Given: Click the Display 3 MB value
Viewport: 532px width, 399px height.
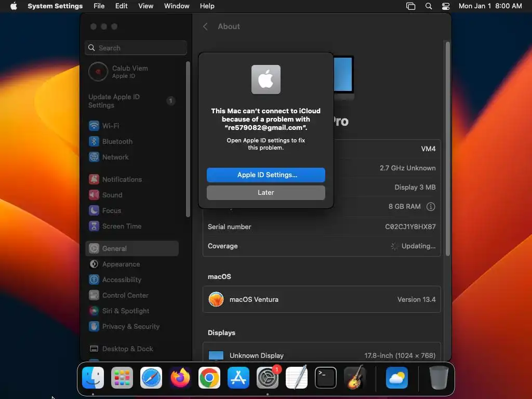Looking at the screenshot, I should point(415,187).
